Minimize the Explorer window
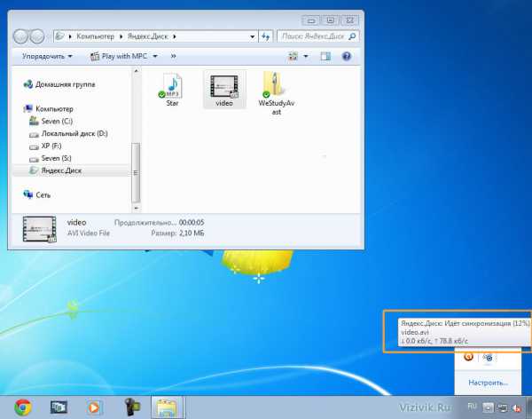 click(311, 20)
